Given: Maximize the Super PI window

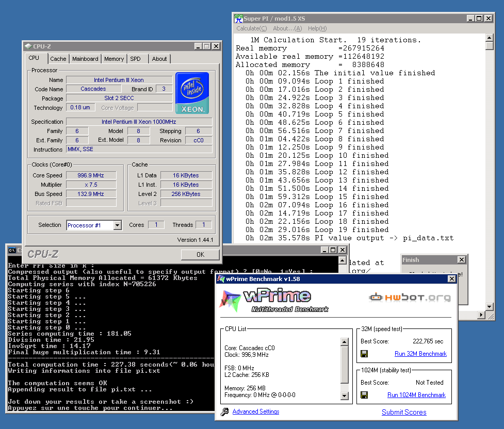Looking at the screenshot, I should pyautogui.click(x=479, y=19).
